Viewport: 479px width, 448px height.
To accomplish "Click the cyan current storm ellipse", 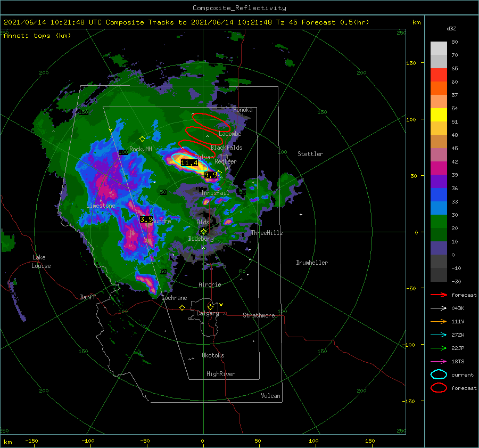I will tap(189, 162).
